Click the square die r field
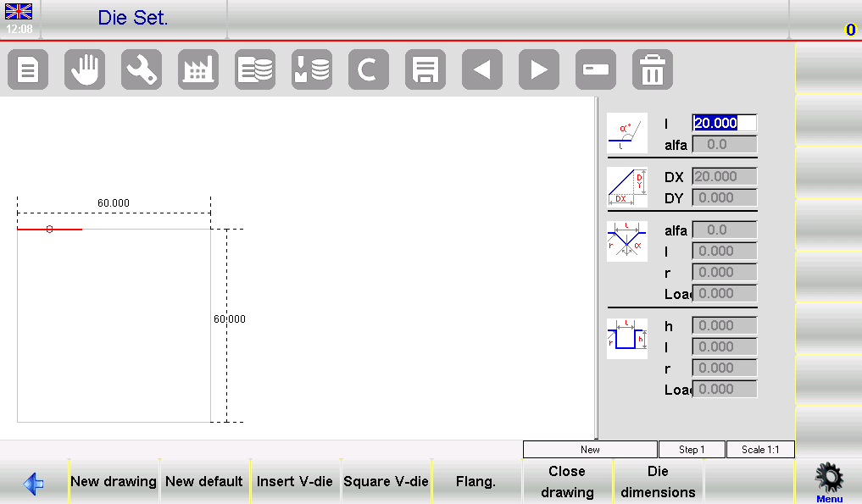This screenshot has height=504, width=862. [725, 368]
